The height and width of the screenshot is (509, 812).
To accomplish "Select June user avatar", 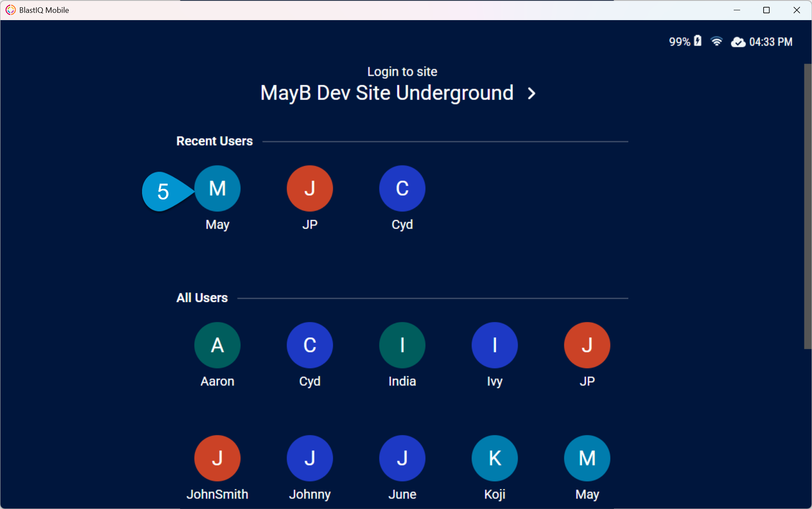I will point(402,458).
